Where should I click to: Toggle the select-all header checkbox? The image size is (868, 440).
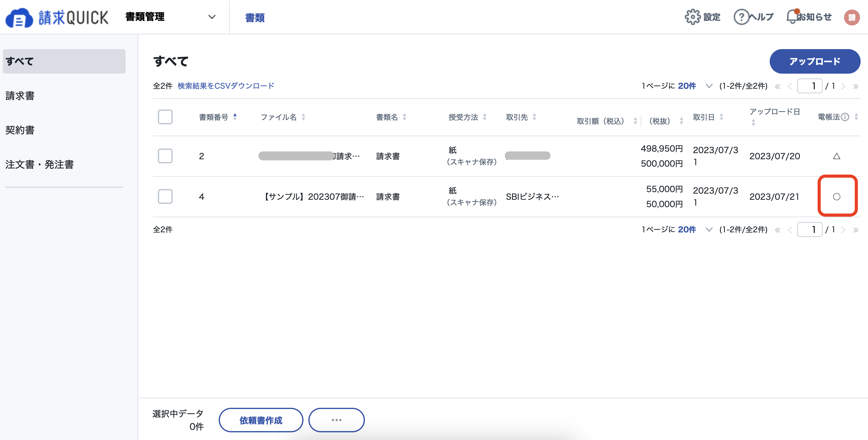pos(165,117)
